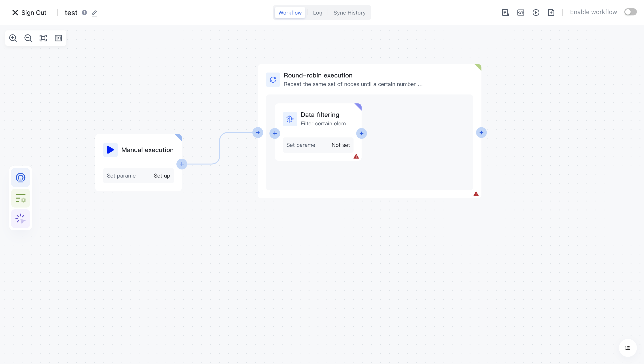This screenshot has width=644, height=364.
Task: Click the fit-to-screen icon
Action: (x=43, y=38)
